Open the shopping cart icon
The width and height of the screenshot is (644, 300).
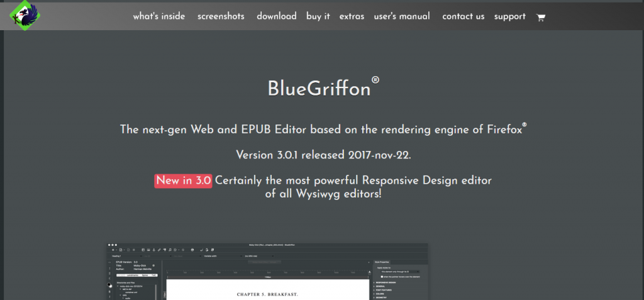click(540, 17)
